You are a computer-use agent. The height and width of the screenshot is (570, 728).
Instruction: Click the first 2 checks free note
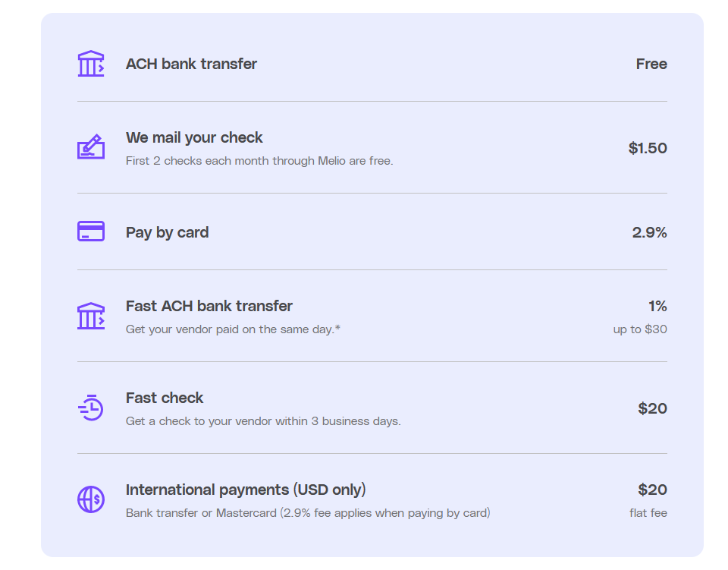coord(259,161)
